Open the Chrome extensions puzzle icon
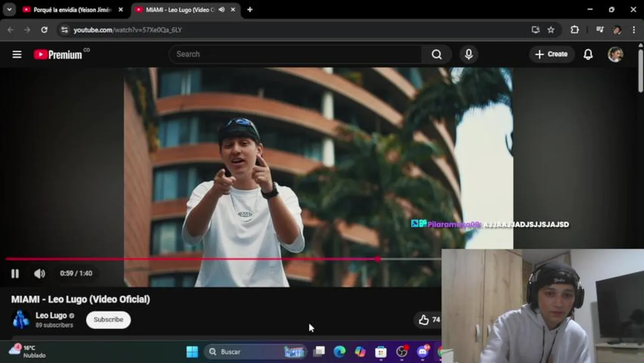The width and height of the screenshot is (644, 363). [x=574, y=30]
